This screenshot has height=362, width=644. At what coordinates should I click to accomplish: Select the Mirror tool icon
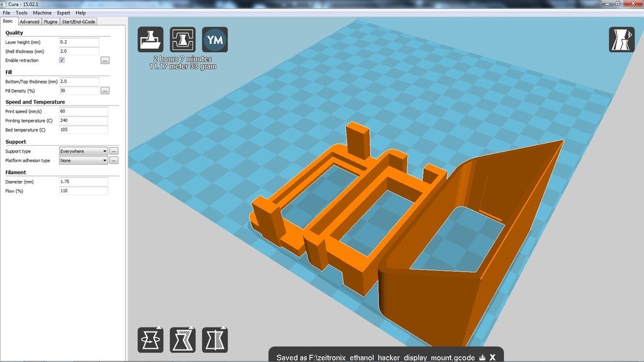pyautogui.click(x=214, y=339)
